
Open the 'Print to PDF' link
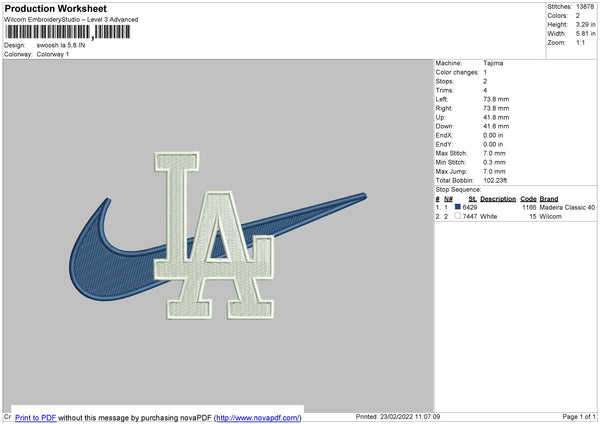[x=36, y=418]
